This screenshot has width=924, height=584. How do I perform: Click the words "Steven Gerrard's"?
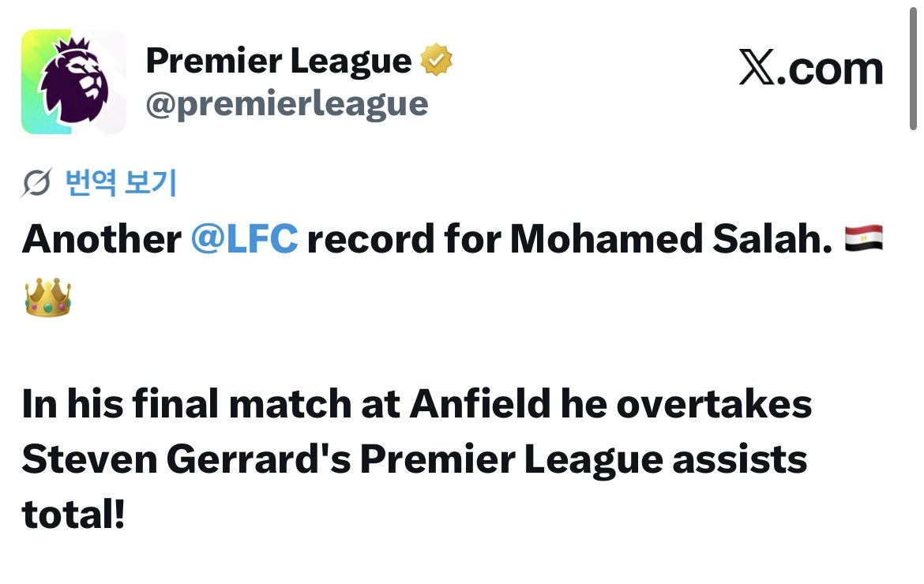pyautogui.click(x=187, y=459)
